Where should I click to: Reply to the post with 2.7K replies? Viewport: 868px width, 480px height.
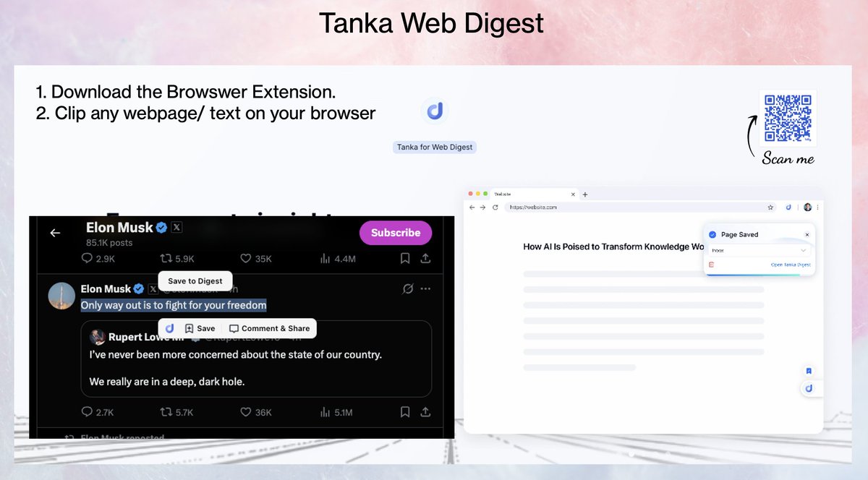click(x=98, y=412)
